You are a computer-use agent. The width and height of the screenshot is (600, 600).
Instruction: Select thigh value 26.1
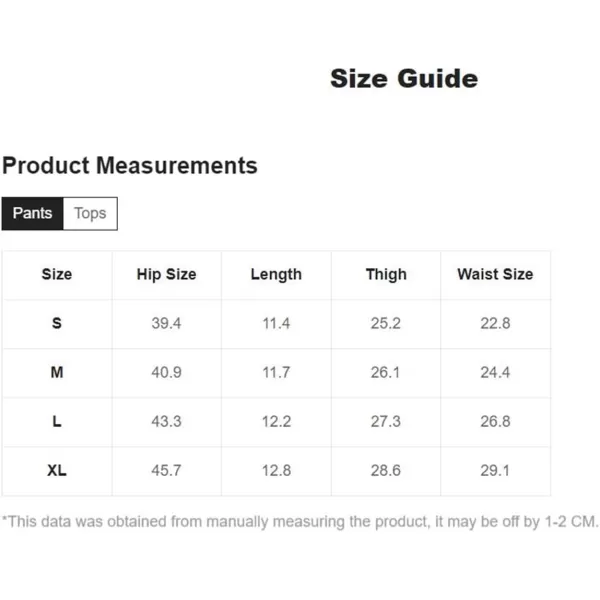(x=386, y=372)
